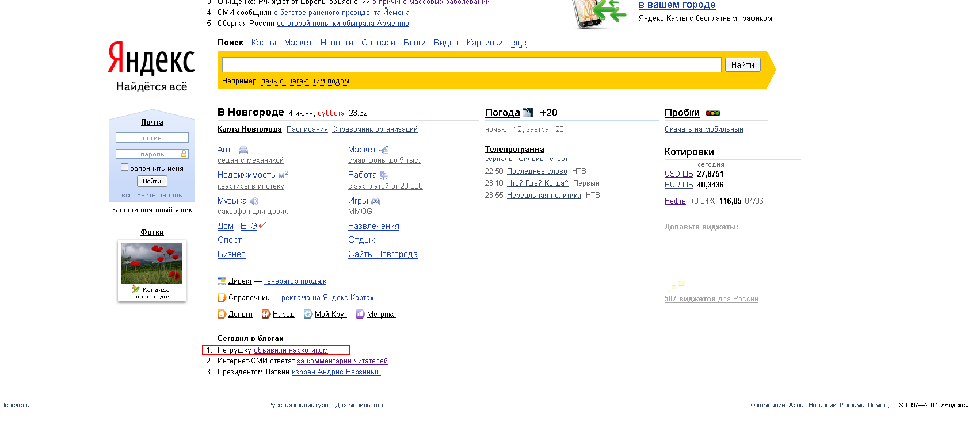This screenshot has width=980, height=444.
Task: Open Нереальная политика program link
Action: (544, 196)
